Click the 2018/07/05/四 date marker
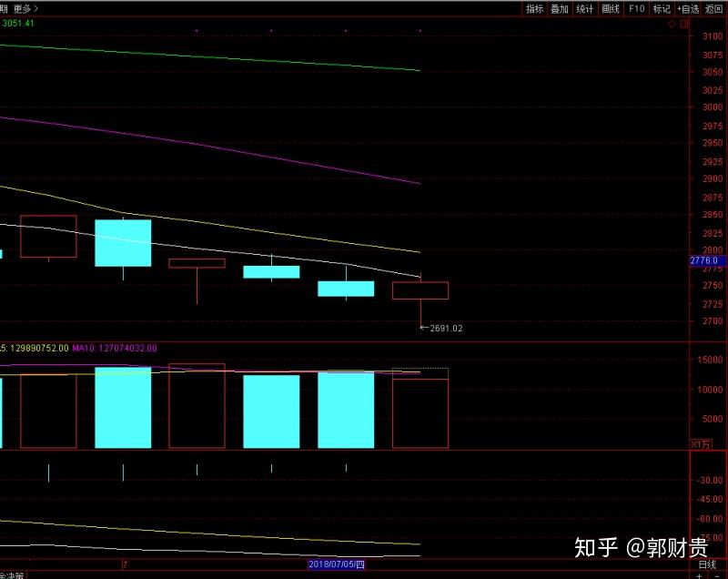Viewport: 728px width, 579px height. coord(337,564)
